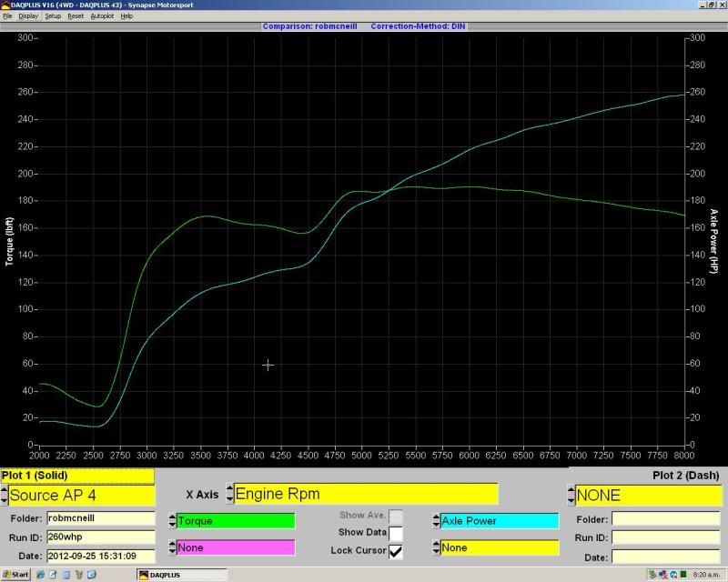Image resolution: width=728 pixels, height=582 pixels.
Task: Toggle the Show Data checkbox
Action: click(x=396, y=533)
